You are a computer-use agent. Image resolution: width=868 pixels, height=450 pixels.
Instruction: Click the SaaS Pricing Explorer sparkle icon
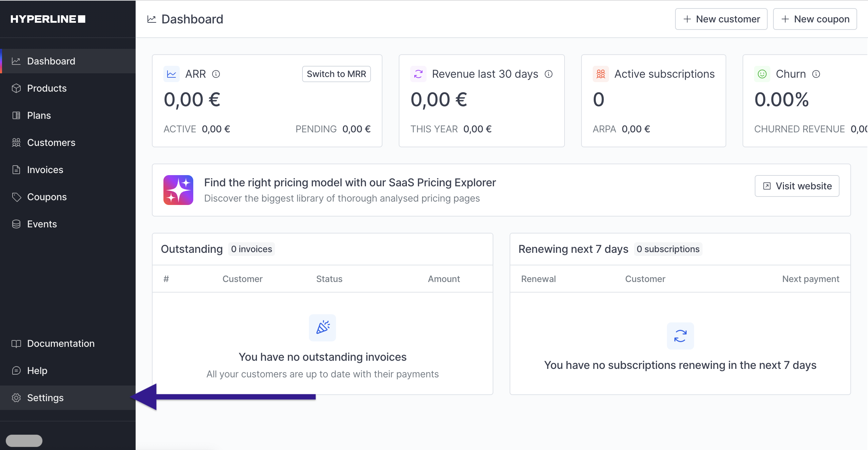click(178, 190)
